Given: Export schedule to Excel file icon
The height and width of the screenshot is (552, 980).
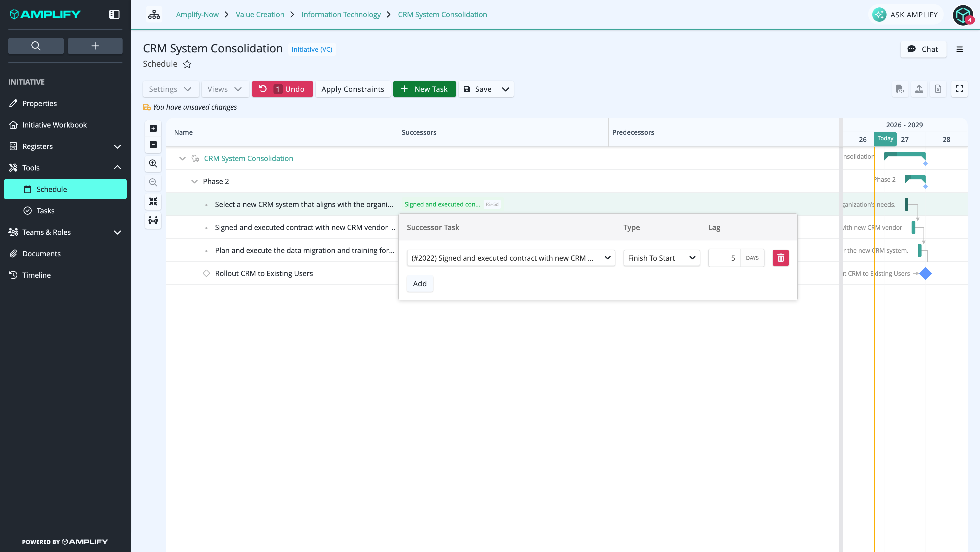Looking at the screenshot, I should tap(938, 89).
